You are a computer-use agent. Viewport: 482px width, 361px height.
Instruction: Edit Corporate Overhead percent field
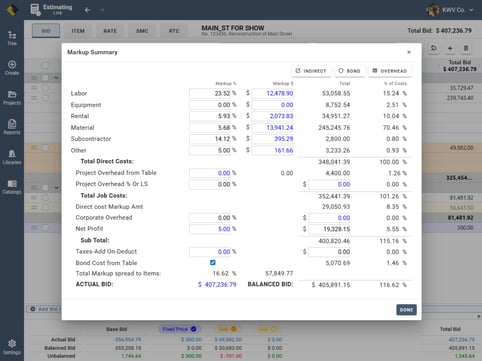pyautogui.click(x=210, y=218)
